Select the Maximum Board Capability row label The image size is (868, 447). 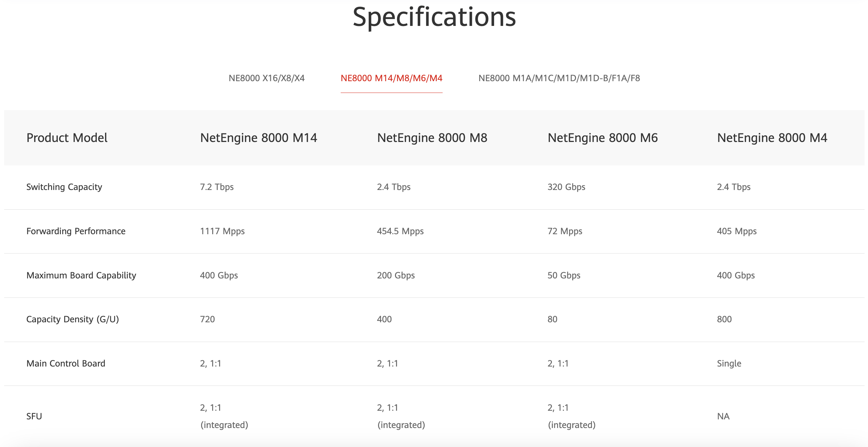pos(81,275)
